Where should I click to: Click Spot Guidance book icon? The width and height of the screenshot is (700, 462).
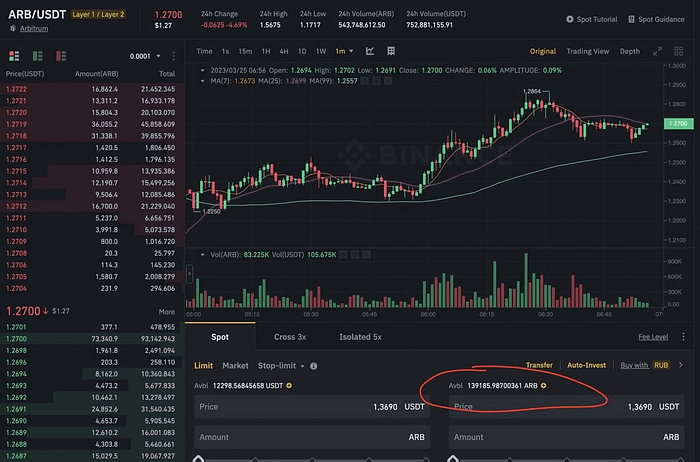coord(631,19)
